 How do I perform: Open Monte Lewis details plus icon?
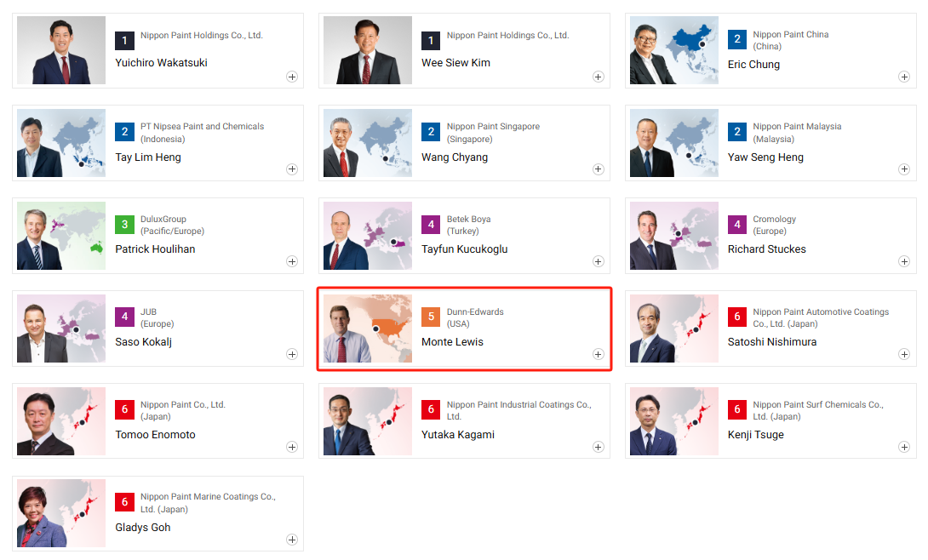[x=599, y=354]
